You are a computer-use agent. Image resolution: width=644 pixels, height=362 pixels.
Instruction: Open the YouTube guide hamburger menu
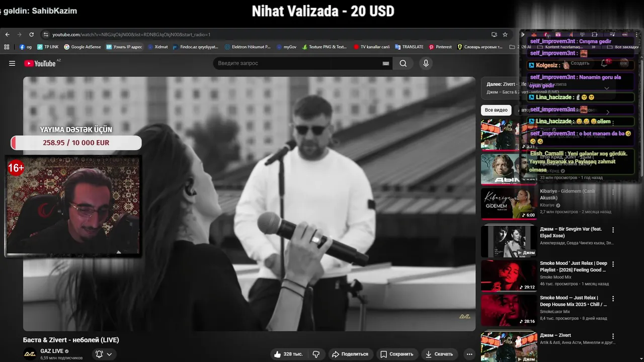[x=12, y=63]
